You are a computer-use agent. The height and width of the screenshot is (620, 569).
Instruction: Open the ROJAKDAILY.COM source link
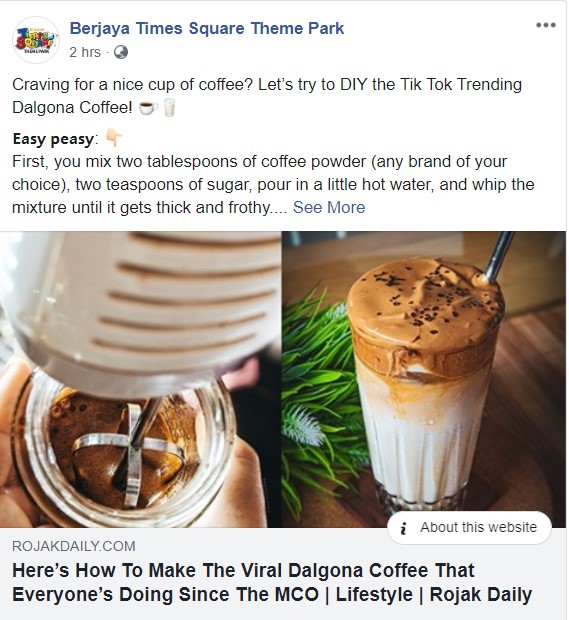point(74,546)
